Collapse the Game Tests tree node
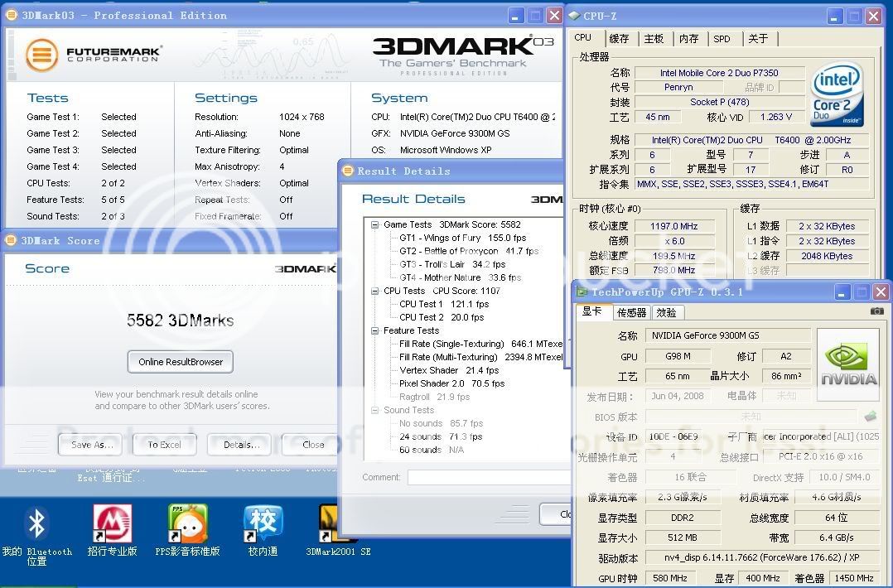The width and height of the screenshot is (893, 588). click(x=374, y=224)
